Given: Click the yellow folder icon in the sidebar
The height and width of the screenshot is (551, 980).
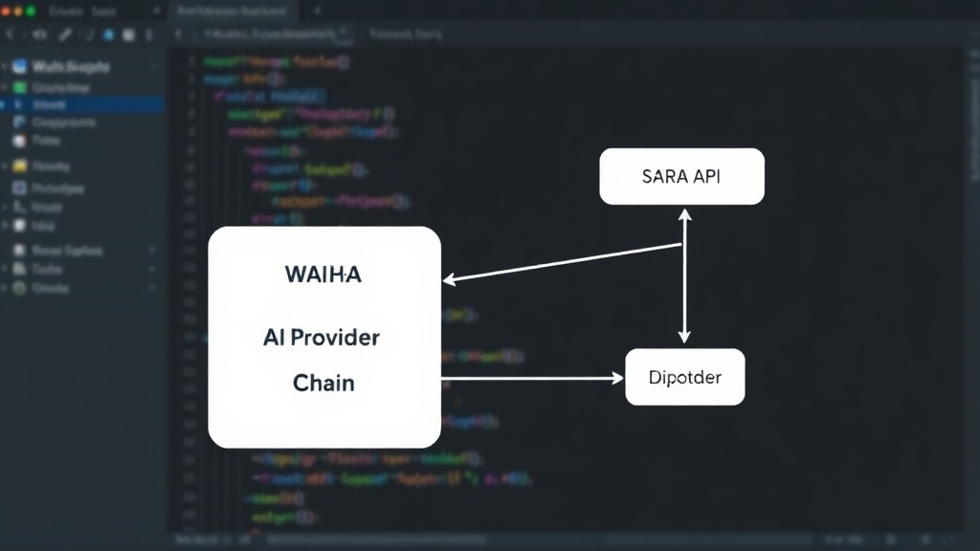Looking at the screenshot, I should (20, 166).
